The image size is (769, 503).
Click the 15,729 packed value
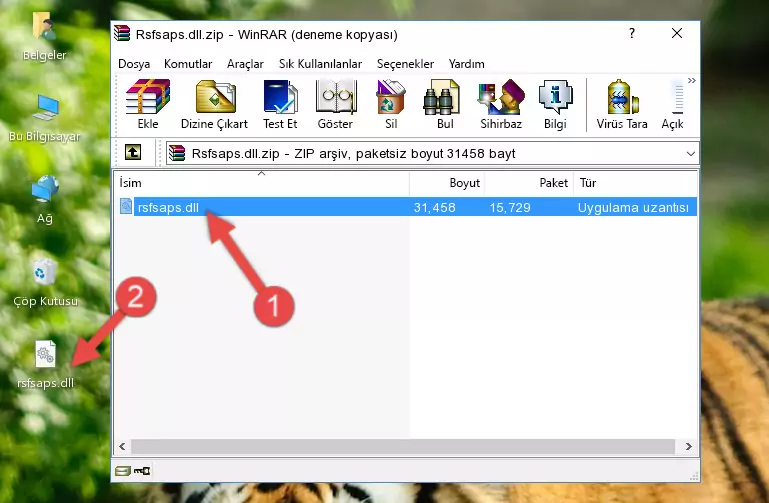(510, 207)
